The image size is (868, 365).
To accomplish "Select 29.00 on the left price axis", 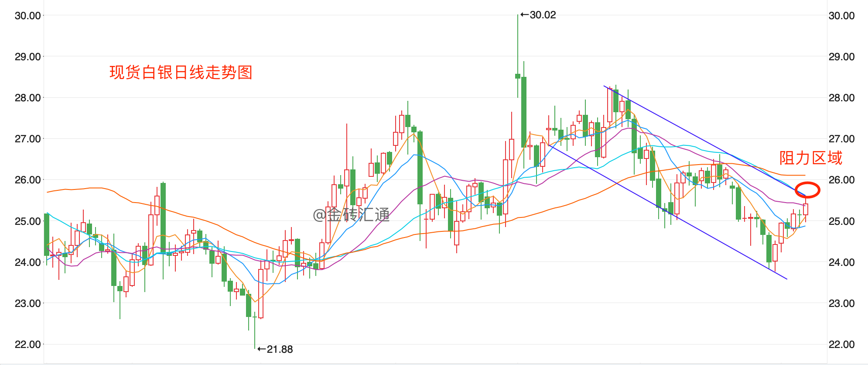I will point(28,57).
